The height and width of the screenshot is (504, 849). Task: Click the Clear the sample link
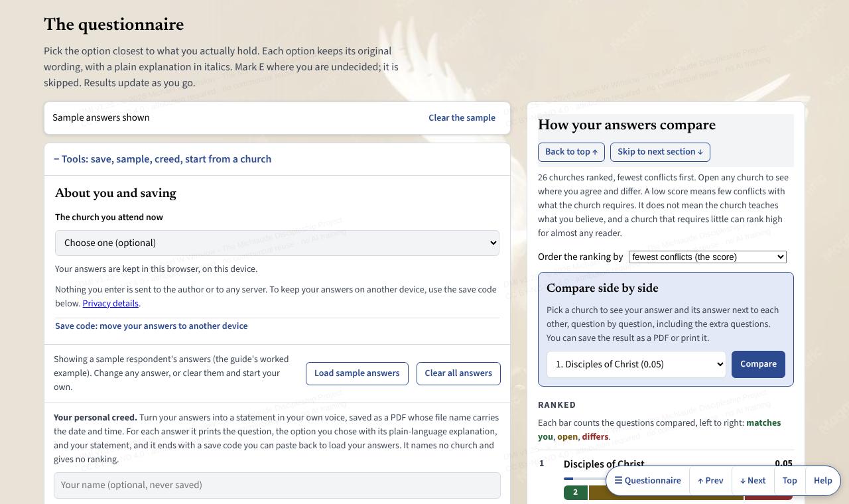point(462,117)
